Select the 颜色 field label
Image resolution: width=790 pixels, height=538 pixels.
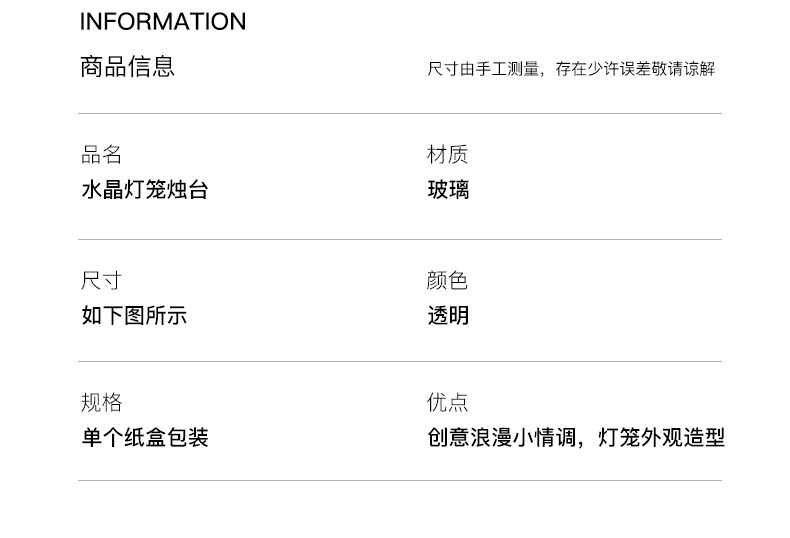click(x=447, y=280)
